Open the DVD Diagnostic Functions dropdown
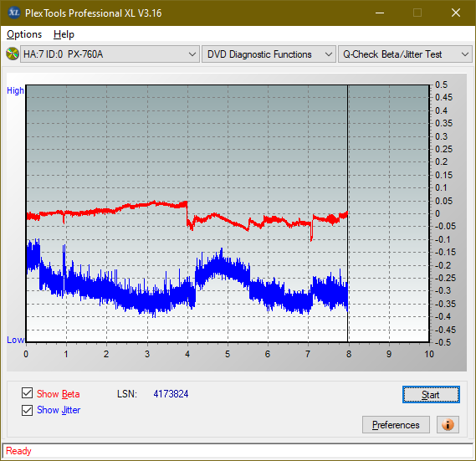Viewport: 476px width, 461px height. coord(269,54)
